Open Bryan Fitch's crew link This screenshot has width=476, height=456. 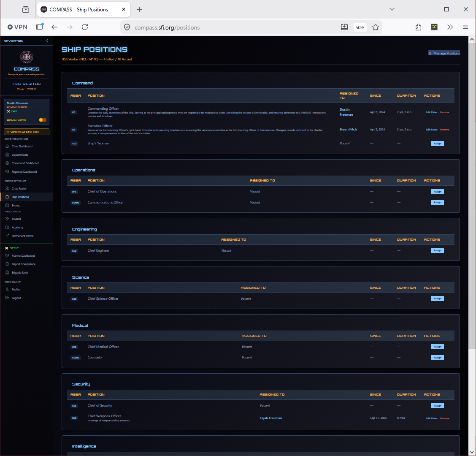tap(348, 130)
